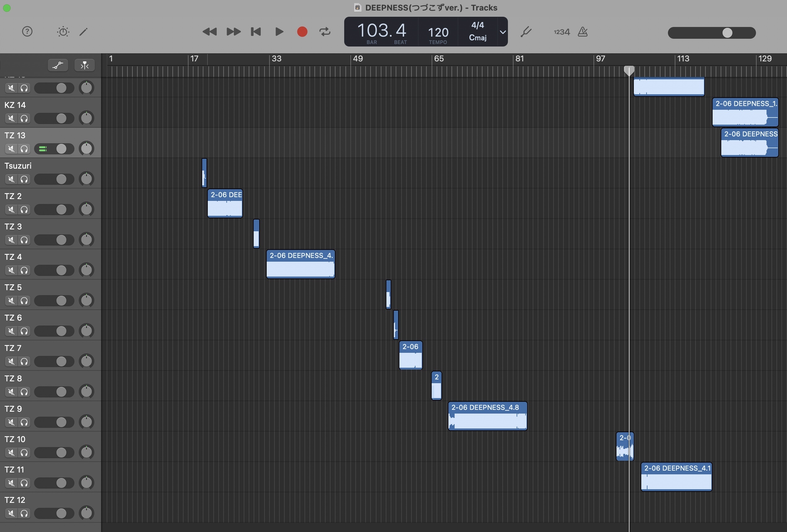Show automation with the curve icon button
Image resolution: width=787 pixels, height=532 pixels.
(x=58, y=65)
